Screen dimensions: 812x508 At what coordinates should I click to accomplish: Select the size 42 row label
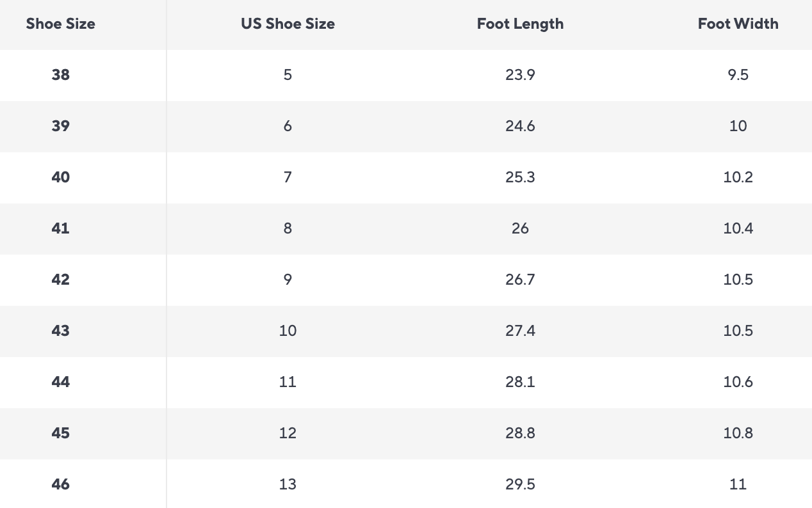(x=60, y=280)
